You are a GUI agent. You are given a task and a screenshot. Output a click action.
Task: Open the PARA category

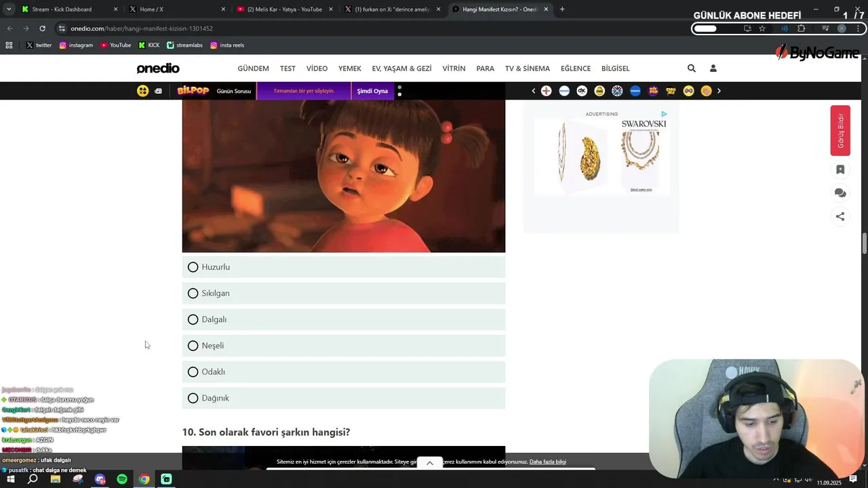point(485,68)
